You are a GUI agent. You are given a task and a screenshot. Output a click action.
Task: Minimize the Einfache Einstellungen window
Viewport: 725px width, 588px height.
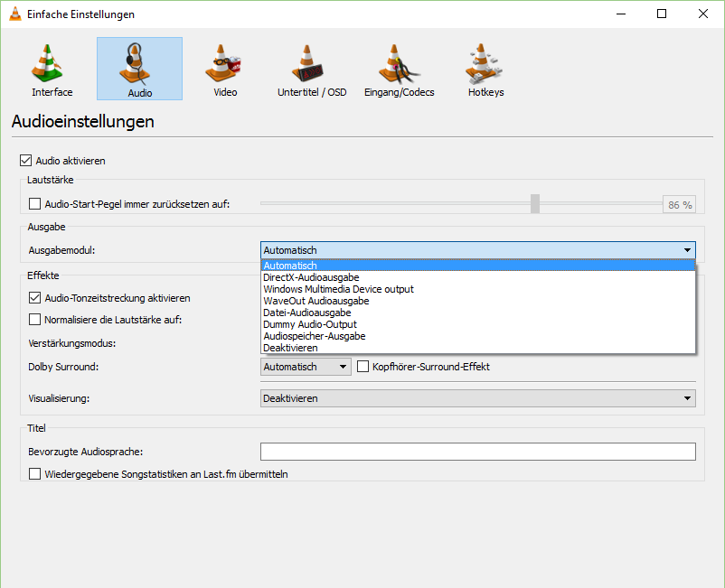click(x=621, y=14)
